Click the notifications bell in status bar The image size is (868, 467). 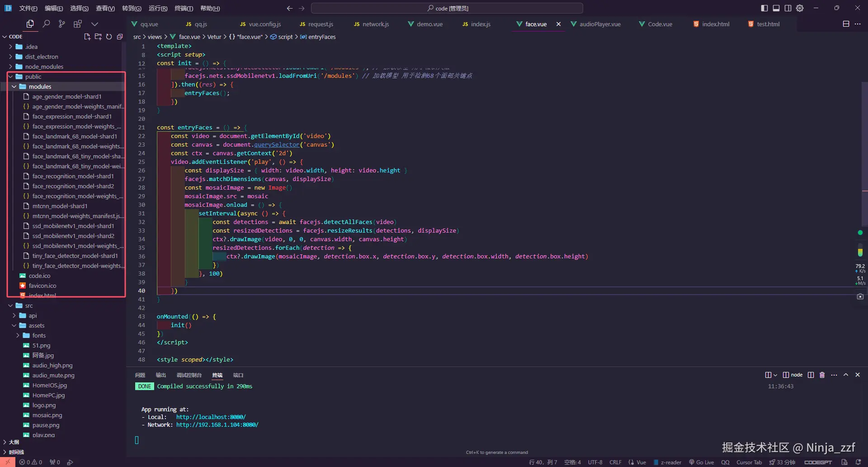click(858, 462)
